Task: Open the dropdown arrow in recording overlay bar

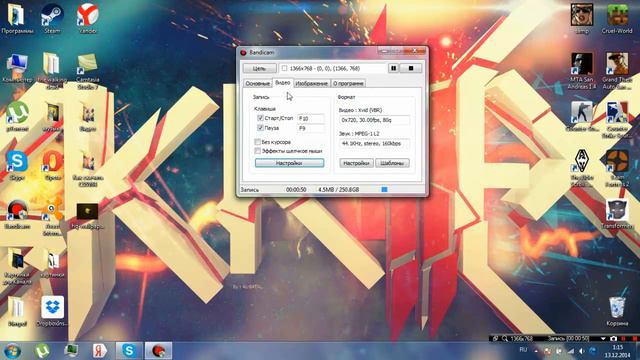Action: pos(603,339)
